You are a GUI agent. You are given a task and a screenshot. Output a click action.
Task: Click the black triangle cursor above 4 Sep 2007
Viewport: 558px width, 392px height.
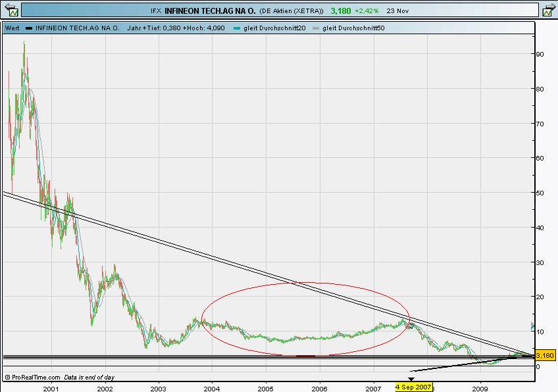point(411,380)
